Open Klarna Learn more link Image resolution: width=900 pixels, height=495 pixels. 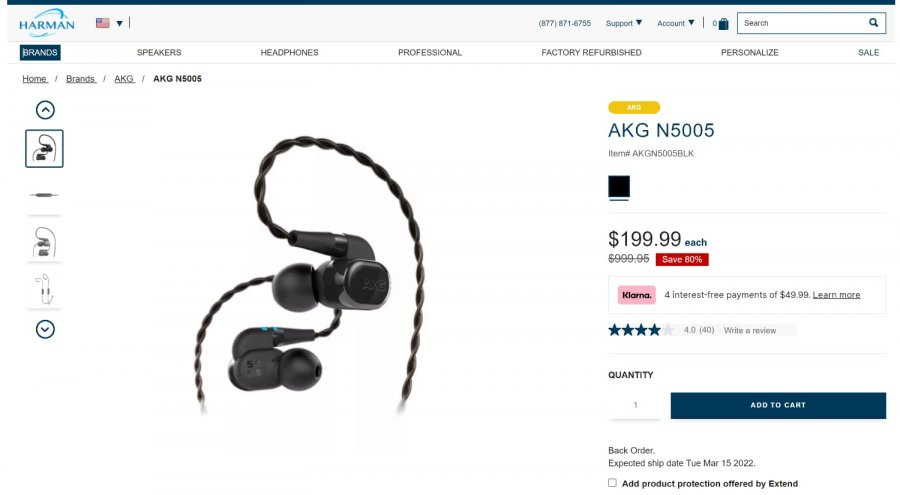pyautogui.click(x=836, y=295)
